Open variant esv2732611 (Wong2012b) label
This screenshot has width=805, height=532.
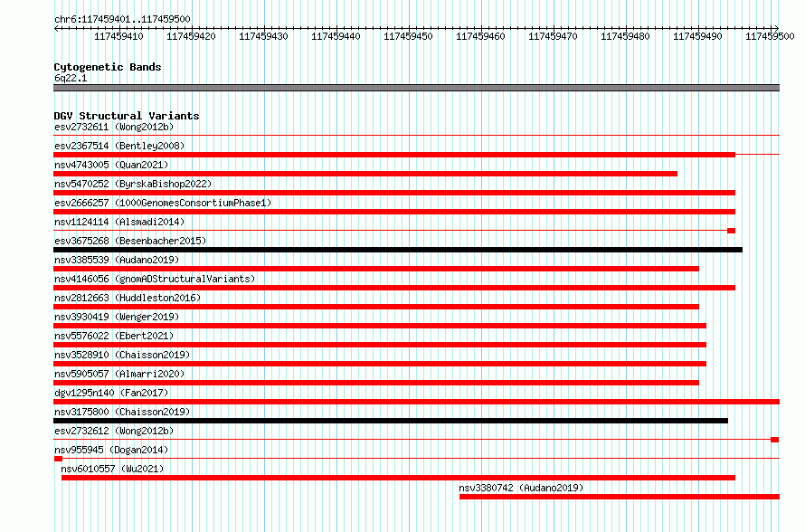(114, 127)
